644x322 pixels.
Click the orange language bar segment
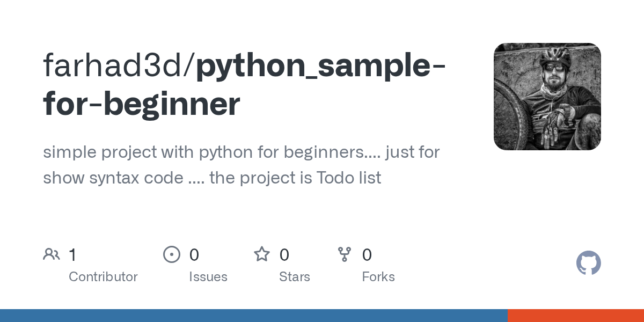point(575,316)
